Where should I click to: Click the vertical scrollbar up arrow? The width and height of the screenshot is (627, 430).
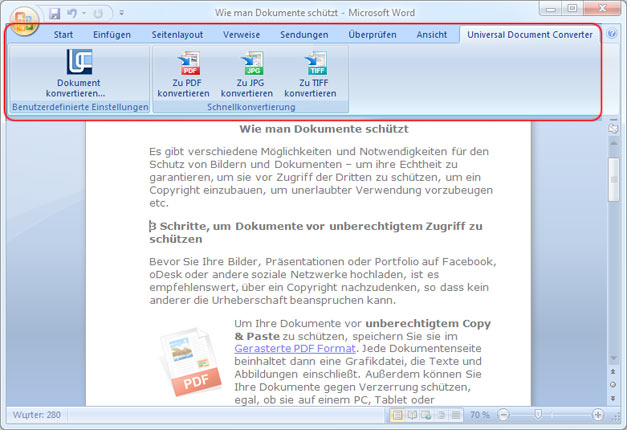tap(613, 143)
